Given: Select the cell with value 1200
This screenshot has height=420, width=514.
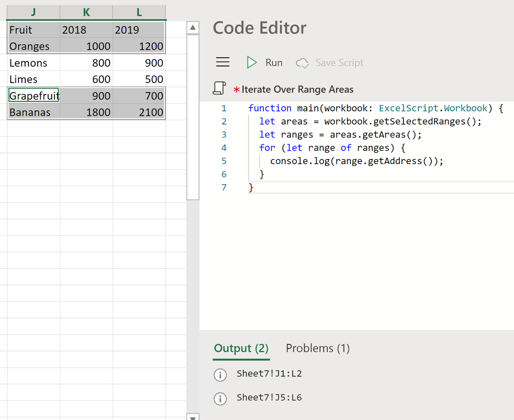Looking at the screenshot, I should 139,46.
